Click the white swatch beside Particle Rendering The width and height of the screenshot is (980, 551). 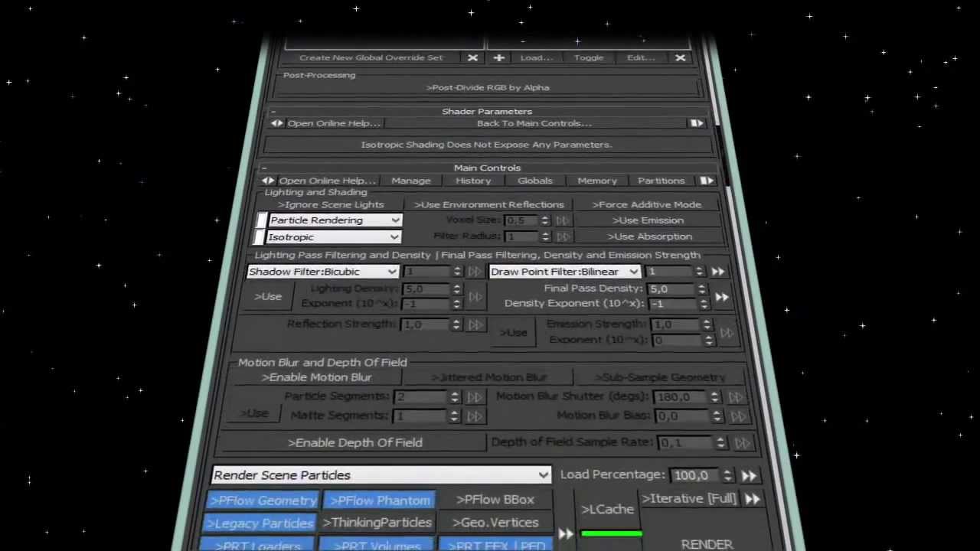click(x=260, y=220)
